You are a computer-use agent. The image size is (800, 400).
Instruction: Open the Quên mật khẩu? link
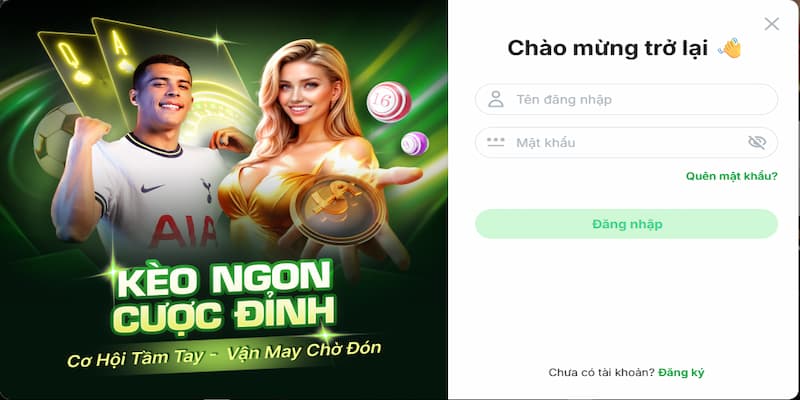(x=731, y=176)
